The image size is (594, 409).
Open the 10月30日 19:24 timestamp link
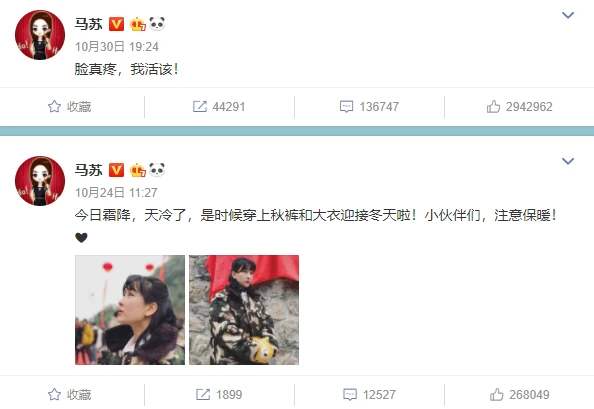point(117,47)
